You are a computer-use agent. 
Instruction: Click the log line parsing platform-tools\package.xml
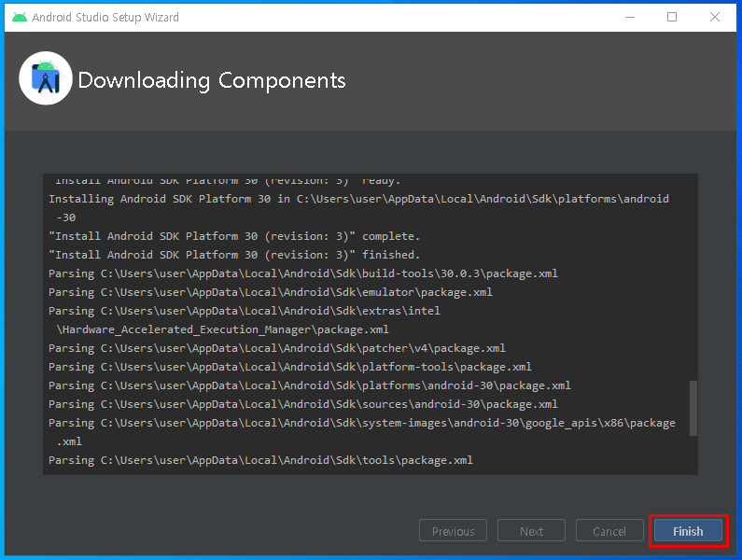pos(290,367)
